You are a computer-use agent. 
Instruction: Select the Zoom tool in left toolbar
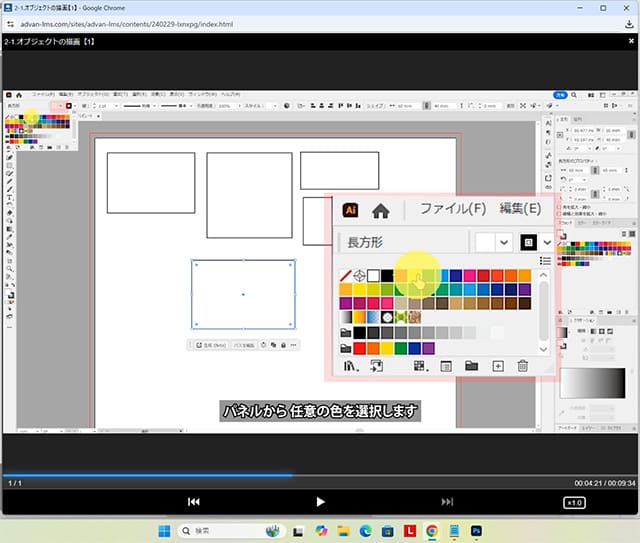click(9, 270)
